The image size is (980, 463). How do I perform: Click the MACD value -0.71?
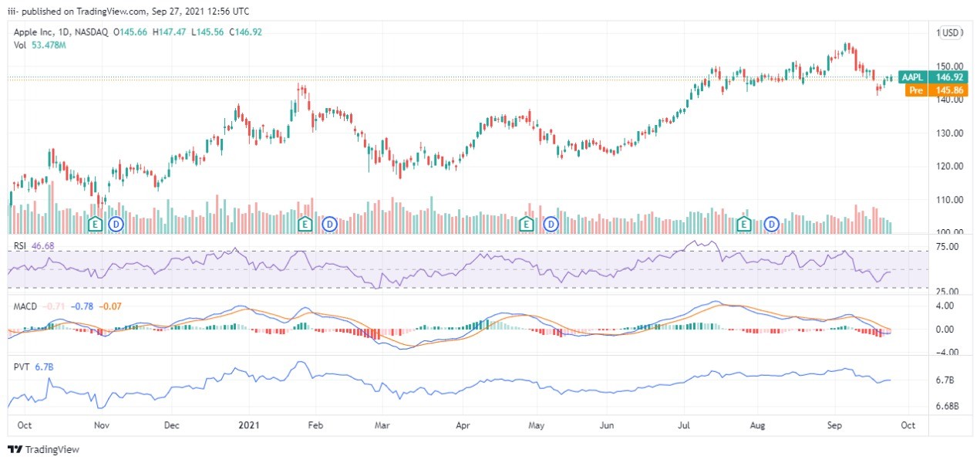(x=54, y=306)
